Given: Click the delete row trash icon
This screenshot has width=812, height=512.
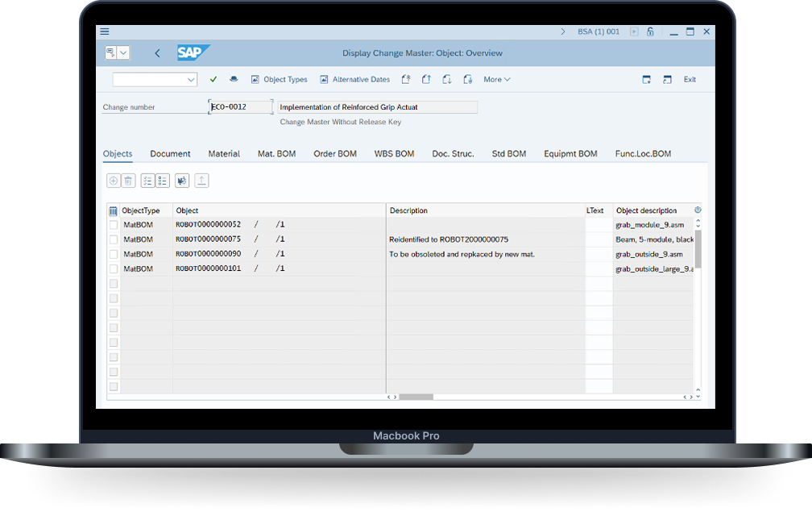Looking at the screenshot, I should (x=128, y=181).
